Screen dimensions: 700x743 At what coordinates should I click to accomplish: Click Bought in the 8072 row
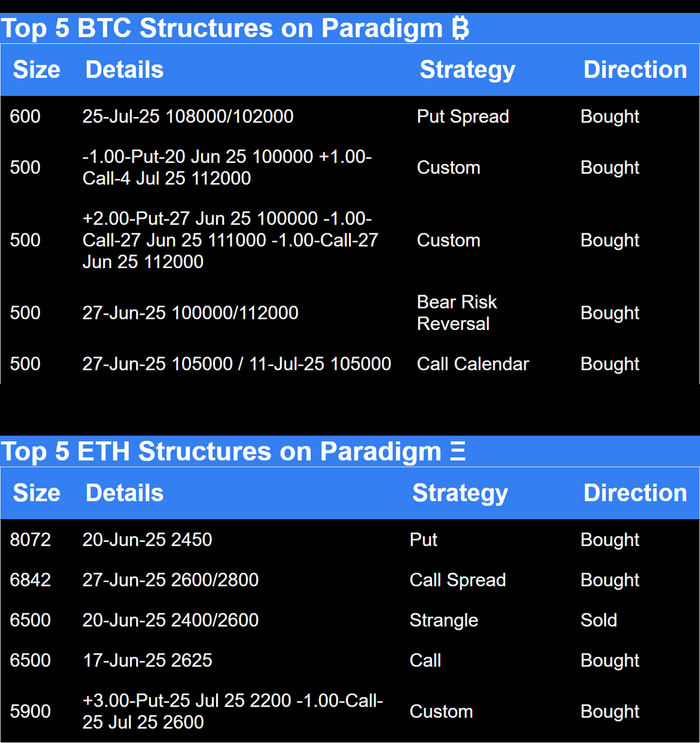pos(610,539)
